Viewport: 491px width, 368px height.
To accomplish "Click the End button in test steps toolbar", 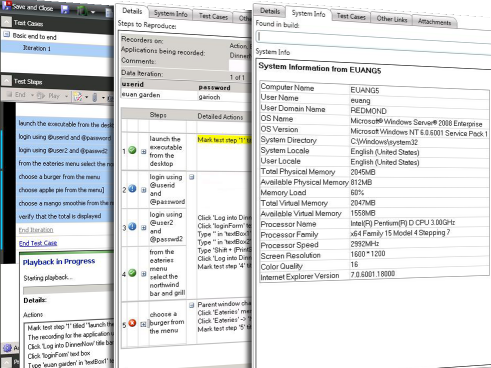I will click(17, 95).
